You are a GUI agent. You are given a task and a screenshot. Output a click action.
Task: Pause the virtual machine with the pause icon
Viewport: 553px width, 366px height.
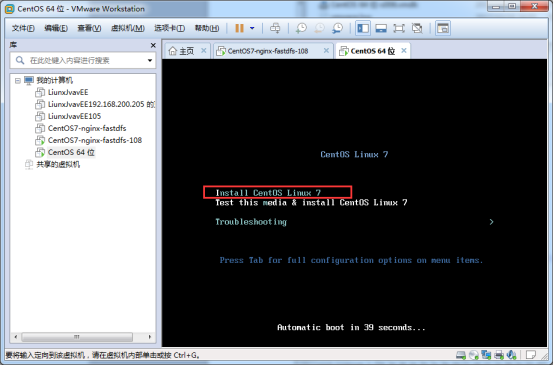tap(239, 28)
